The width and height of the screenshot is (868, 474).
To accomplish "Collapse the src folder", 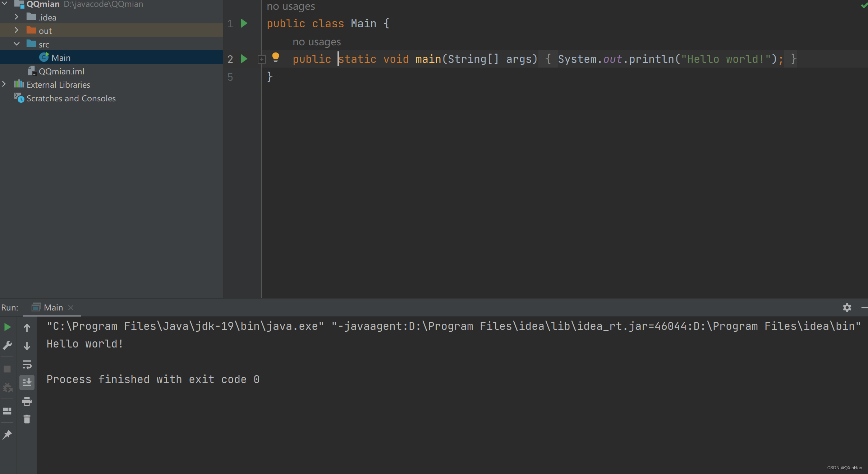I will pos(17,44).
